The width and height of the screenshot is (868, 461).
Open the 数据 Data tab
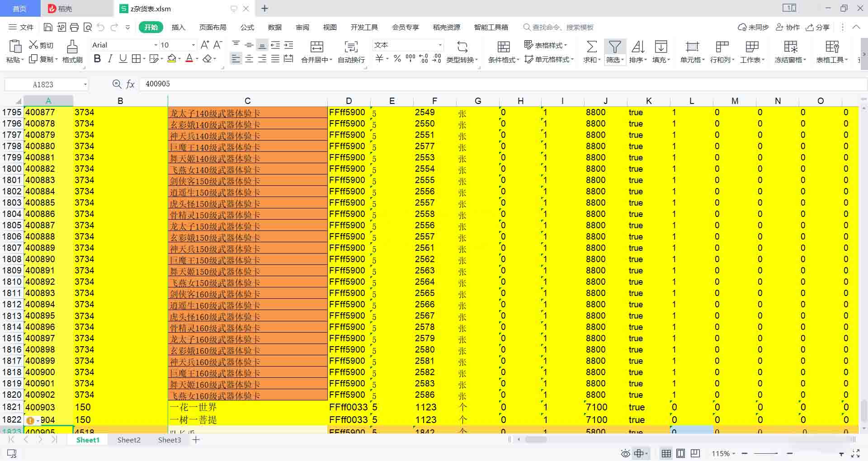click(x=275, y=27)
